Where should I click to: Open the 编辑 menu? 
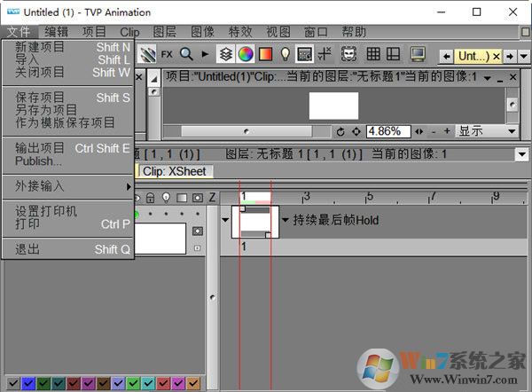[x=57, y=32]
